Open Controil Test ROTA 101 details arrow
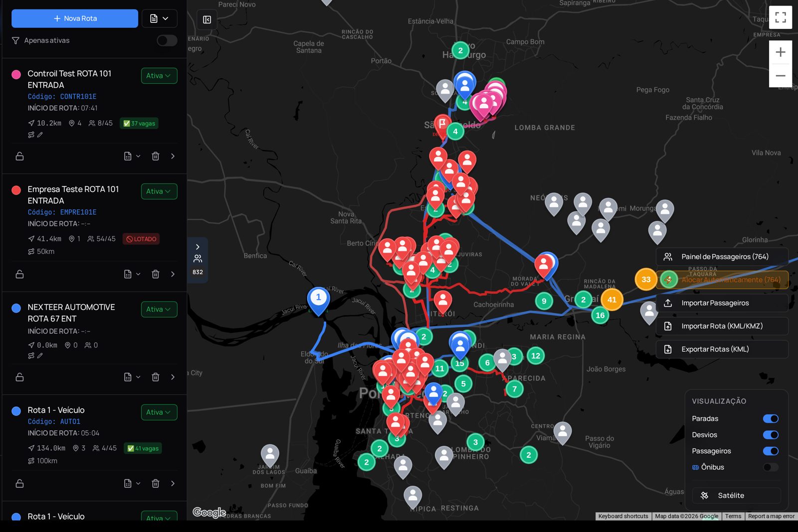Screen dimensions: 798x532 click(173, 156)
